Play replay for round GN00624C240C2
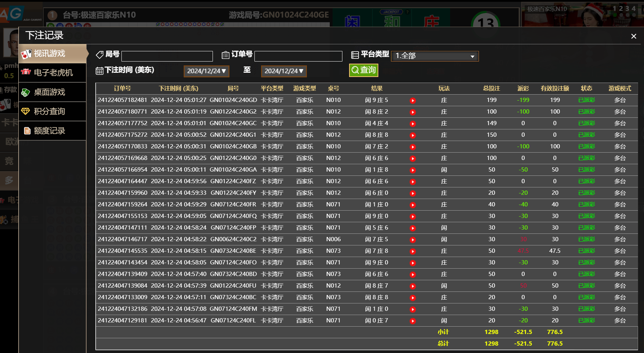 [413, 240]
